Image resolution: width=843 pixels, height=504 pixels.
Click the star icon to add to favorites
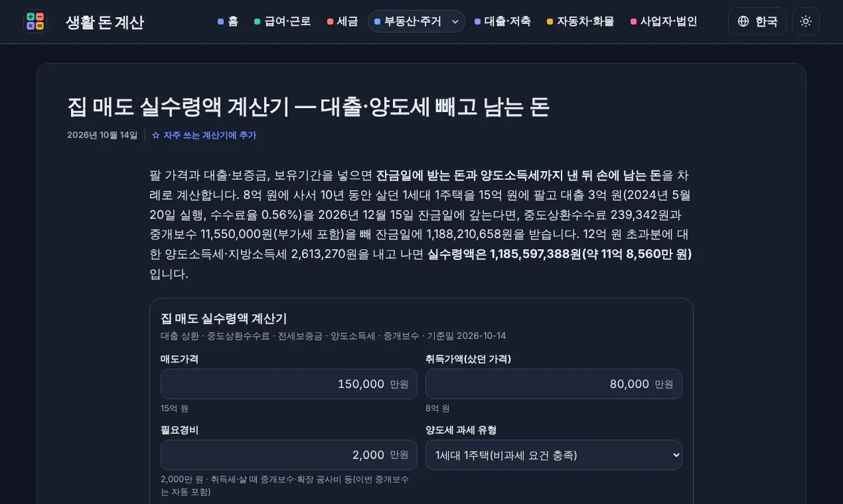point(156,135)
